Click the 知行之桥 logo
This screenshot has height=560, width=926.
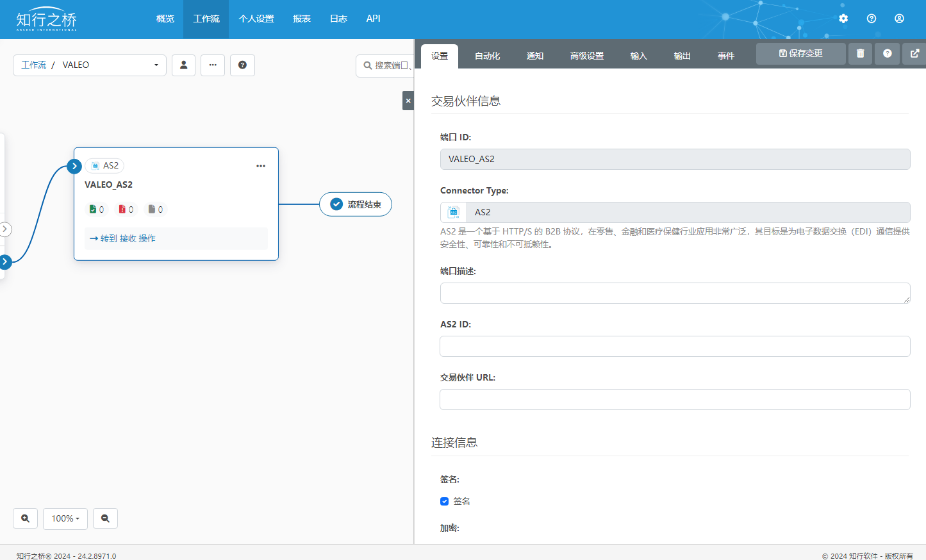click(46, 20)
